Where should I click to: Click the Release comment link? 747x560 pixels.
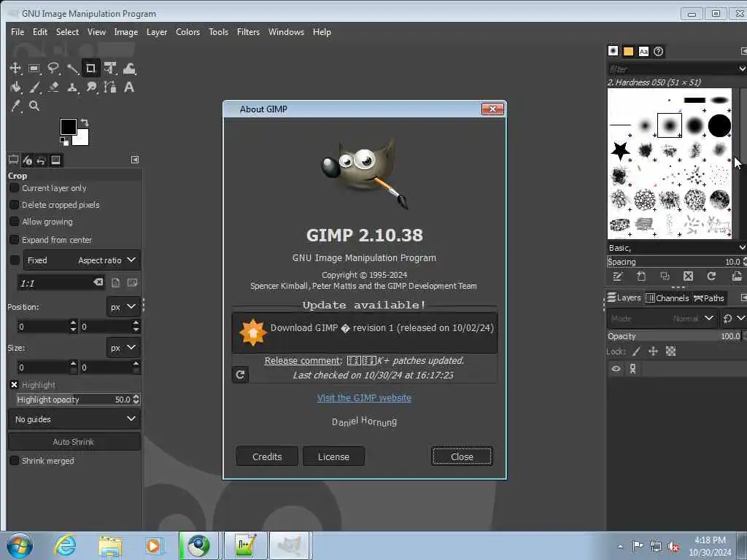(303, 360)
